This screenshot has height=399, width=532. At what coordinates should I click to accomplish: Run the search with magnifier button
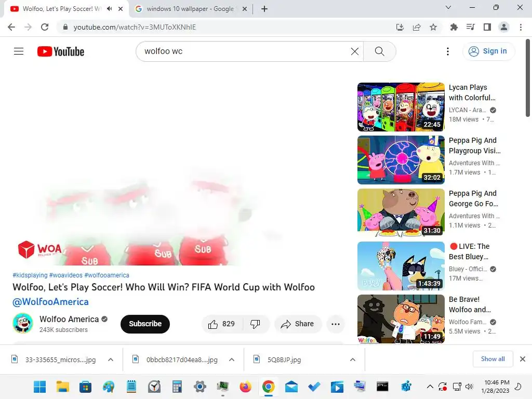point(379,51)
